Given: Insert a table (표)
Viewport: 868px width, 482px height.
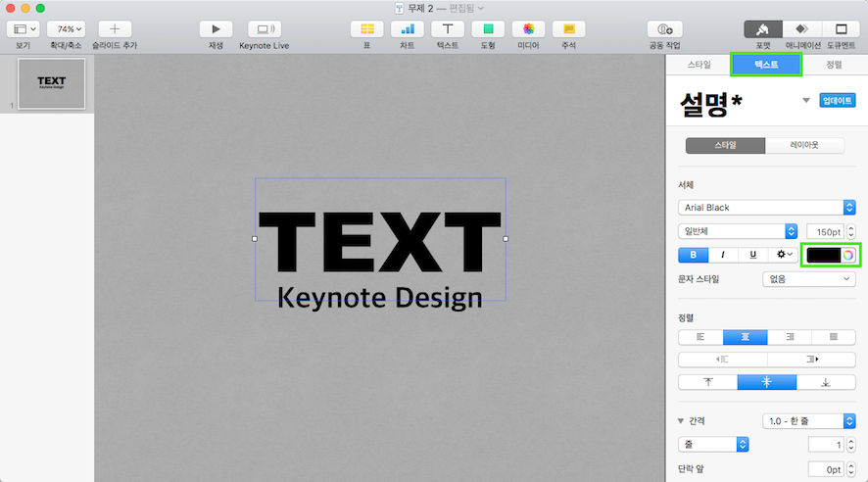Looking at the screenshot, I should click(x=366, y=28).
